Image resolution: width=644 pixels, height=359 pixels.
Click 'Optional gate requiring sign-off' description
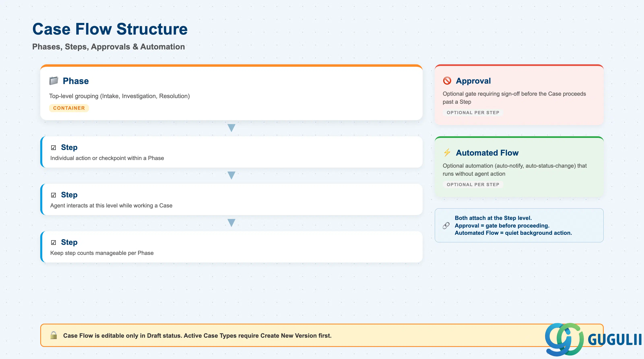coord(514,98)
